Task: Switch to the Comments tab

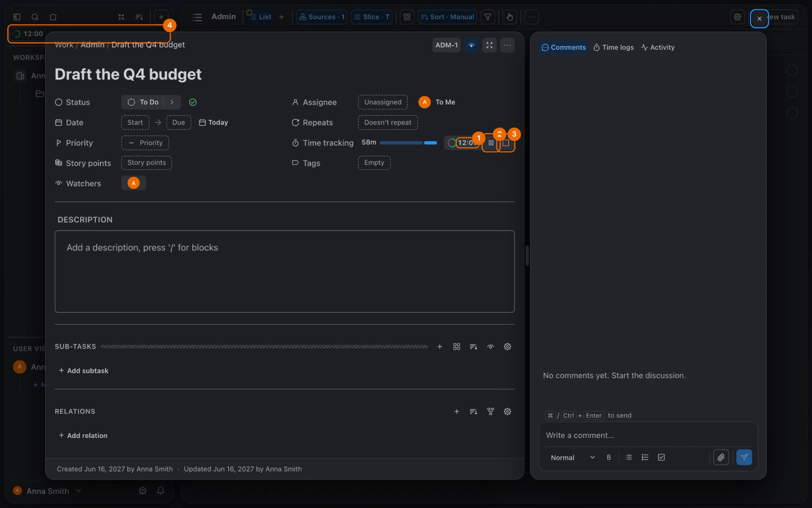Action: (563, 47)
